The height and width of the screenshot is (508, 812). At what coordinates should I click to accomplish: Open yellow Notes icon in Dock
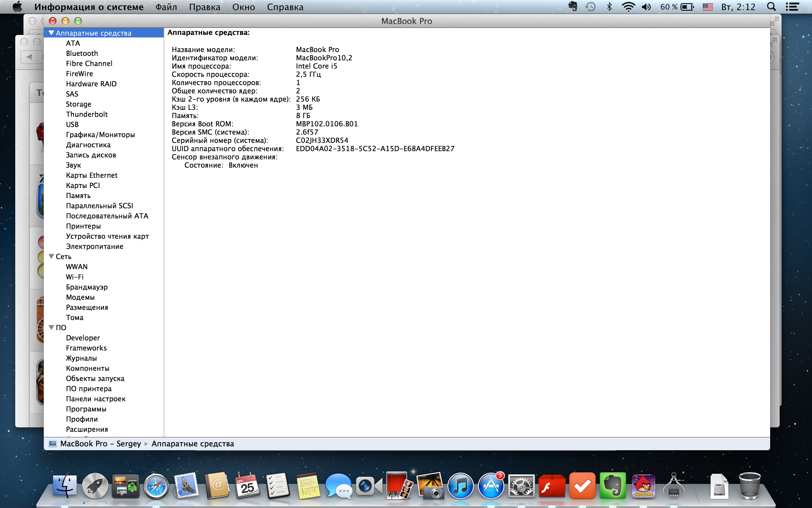308,486
